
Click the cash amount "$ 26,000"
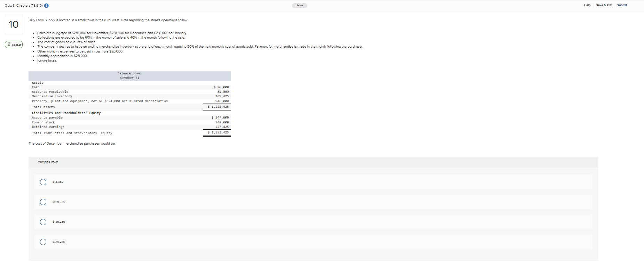point(221,87)
